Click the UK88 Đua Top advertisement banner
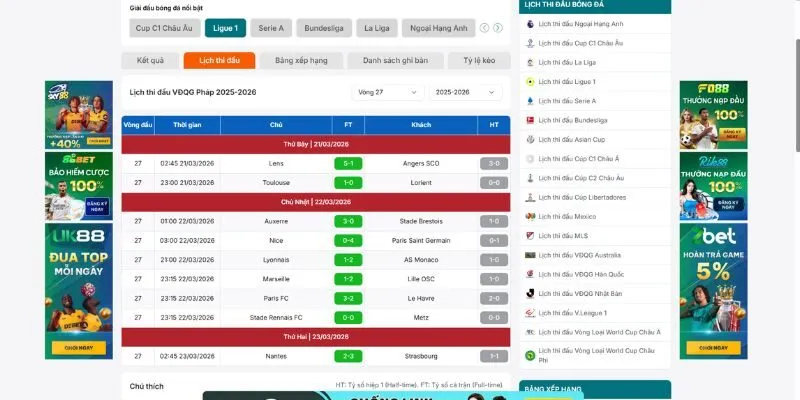The height and width of the screenshot is (400, 800). 65,290
